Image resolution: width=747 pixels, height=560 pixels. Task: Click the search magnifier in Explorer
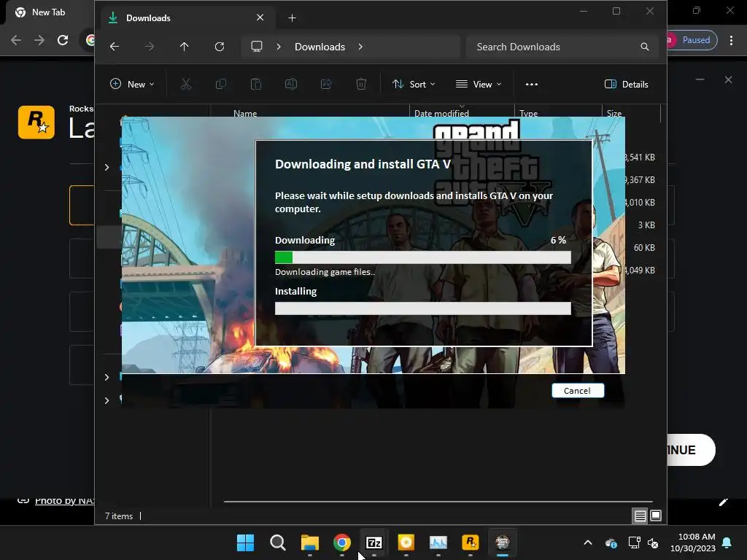coord(645,47)
